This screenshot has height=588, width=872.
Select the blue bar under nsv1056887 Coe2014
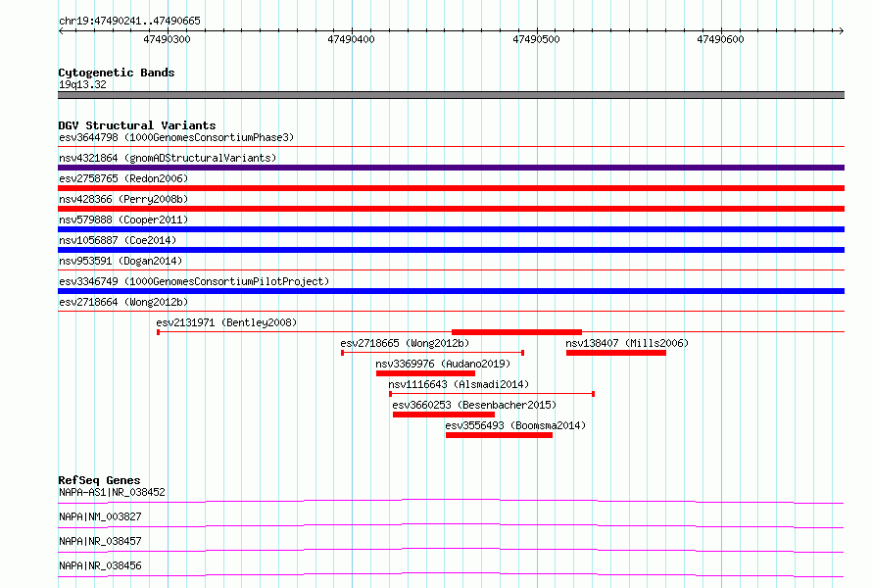pyautogui.click(x=451, y=250)
